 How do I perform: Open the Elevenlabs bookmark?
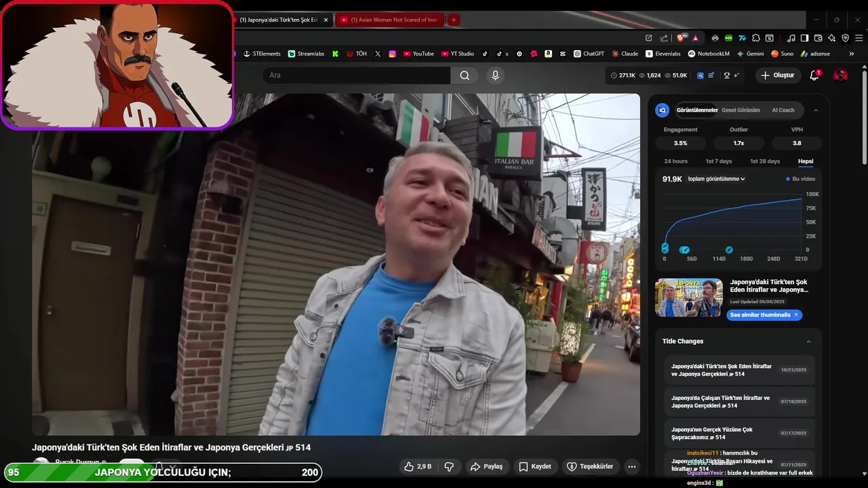click(663, 54)
